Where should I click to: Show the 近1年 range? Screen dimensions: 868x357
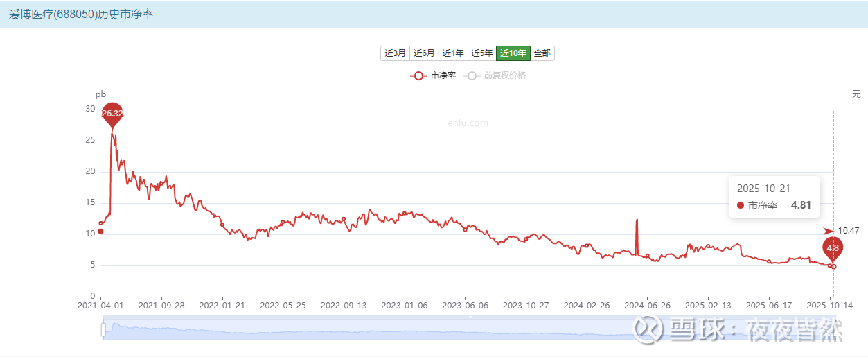[453, 53]
